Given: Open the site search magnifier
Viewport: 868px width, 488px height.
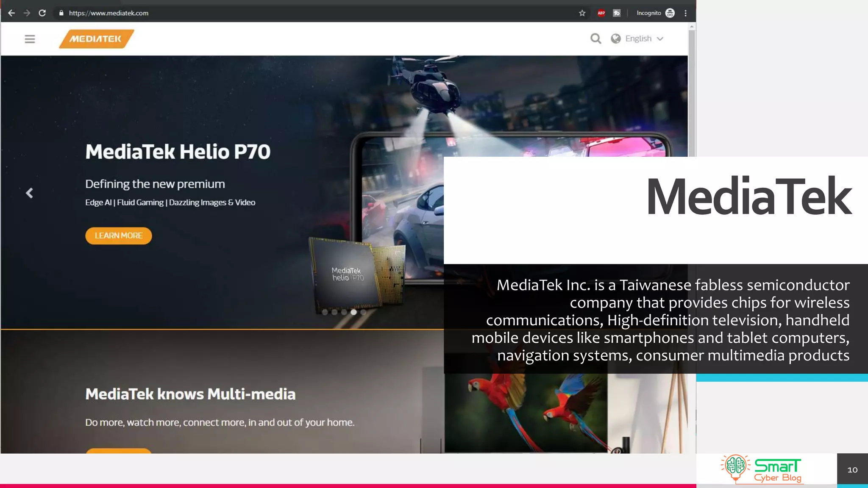Looking at the screenshot, I should tap(595, 39).
